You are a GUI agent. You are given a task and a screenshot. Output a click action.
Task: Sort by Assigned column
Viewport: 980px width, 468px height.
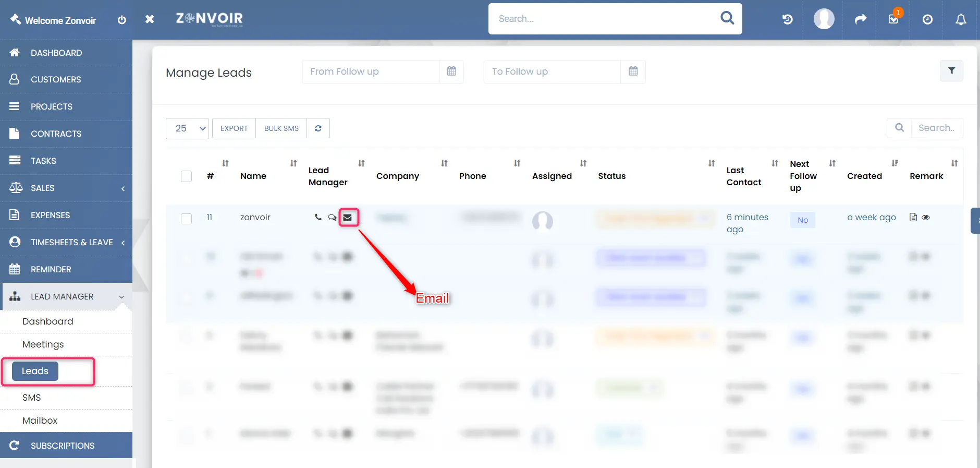(583, 163)
